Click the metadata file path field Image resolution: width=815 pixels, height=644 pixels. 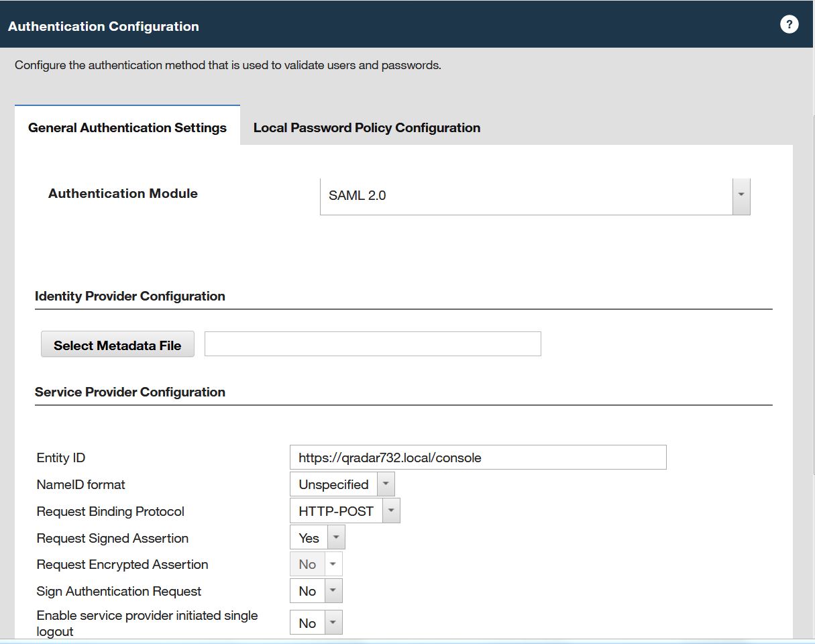point(372,343)
